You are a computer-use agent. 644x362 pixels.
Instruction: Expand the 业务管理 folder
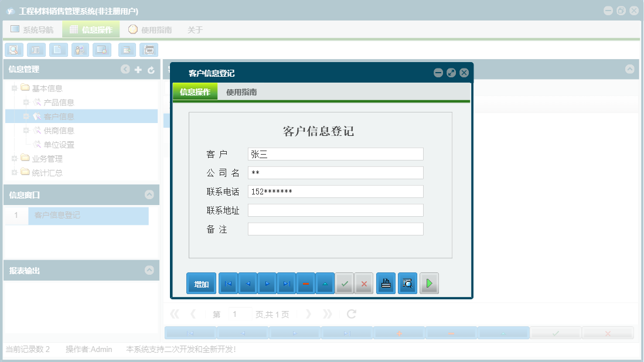[x=15, y=158]
